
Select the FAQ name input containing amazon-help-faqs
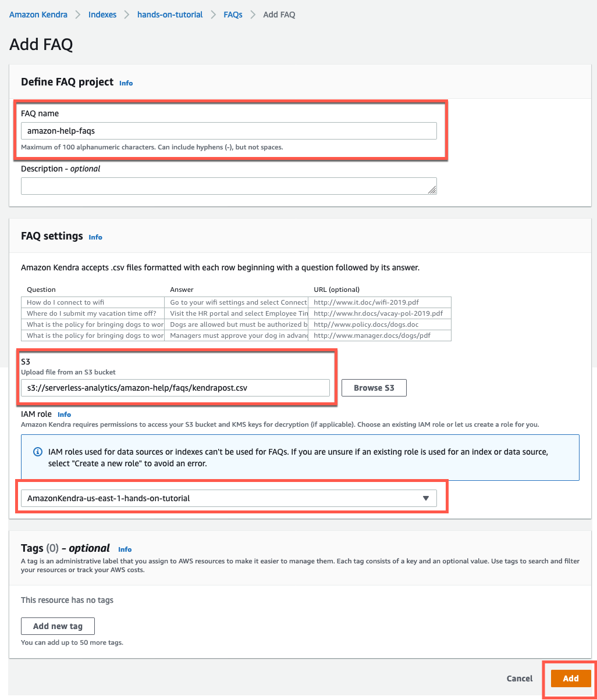229,130
